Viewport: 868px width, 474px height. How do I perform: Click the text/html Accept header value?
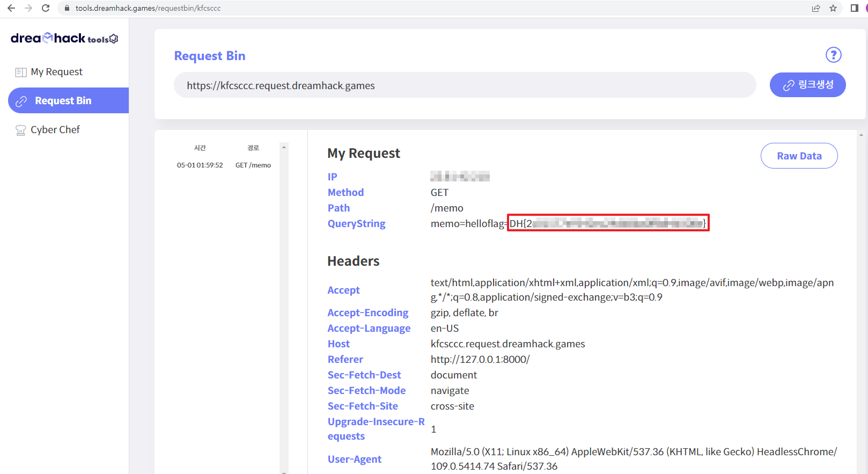coord(632,290)
